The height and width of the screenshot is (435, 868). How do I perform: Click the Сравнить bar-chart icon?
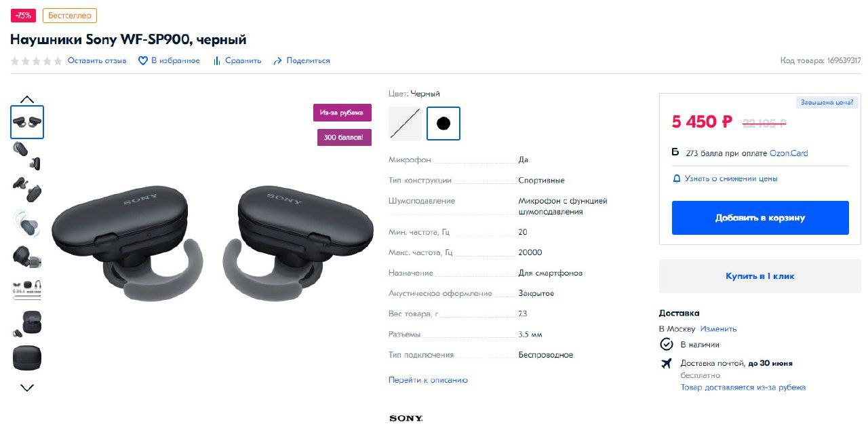[x=217, y=60]
